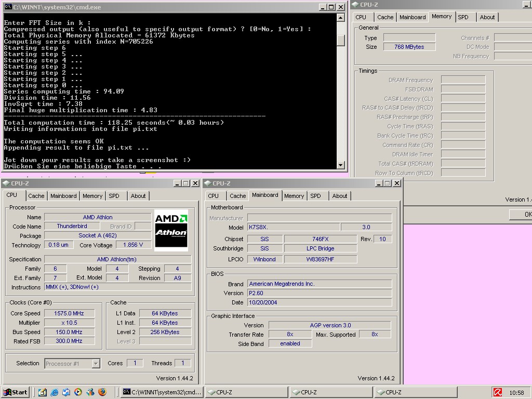Screen dimensions: 532x399
Task: Click the W83697HF LPCIO value
Action: tap(320, 259)
